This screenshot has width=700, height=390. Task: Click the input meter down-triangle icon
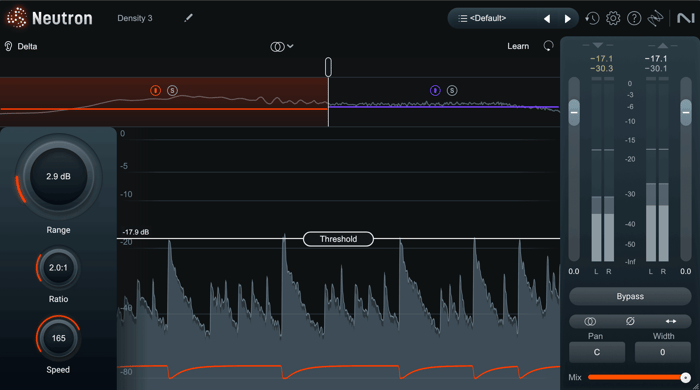coord(598,45)
